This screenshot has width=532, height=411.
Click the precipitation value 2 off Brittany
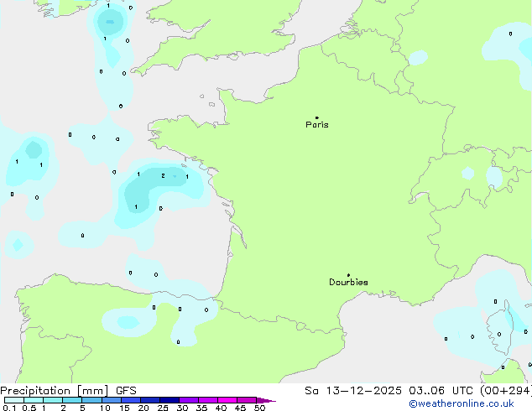pos(163,175)
